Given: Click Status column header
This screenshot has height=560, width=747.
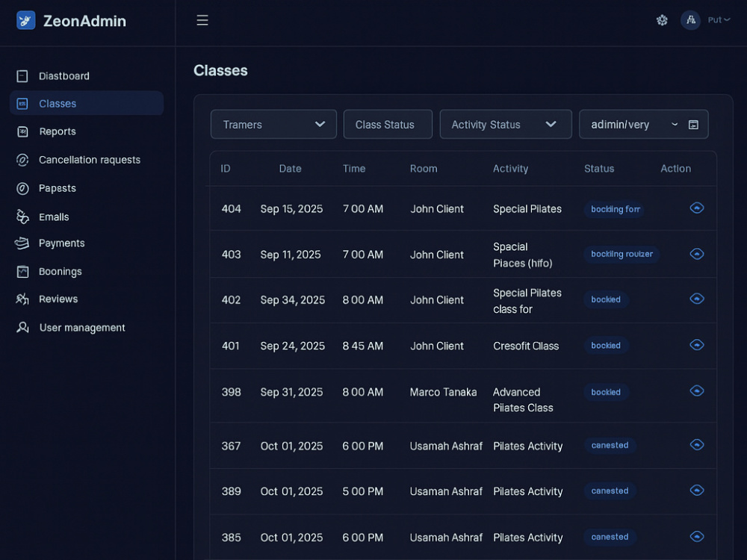Looking at the screenshot, I should tap(599, 169).
